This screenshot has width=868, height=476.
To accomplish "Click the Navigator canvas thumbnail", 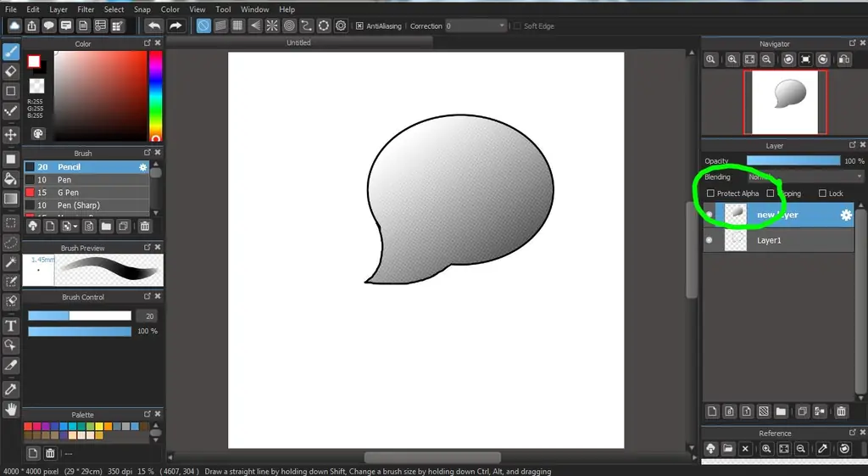I will click(785, 102).
